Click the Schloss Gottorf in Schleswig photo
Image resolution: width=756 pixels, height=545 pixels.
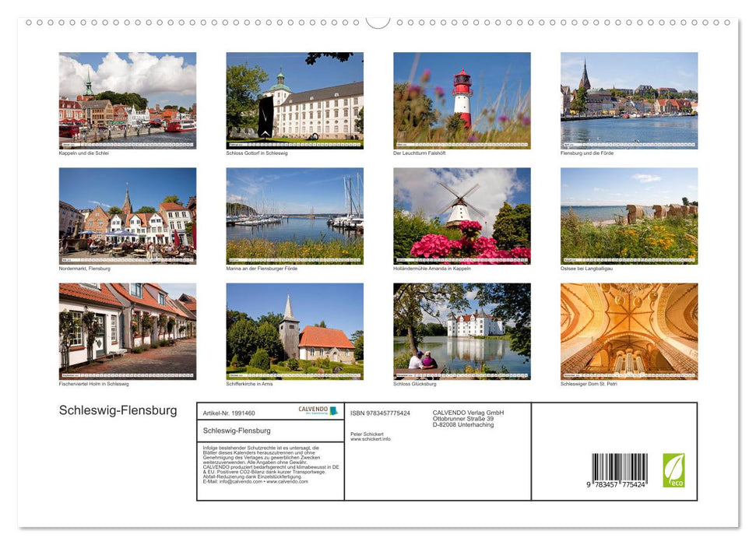click(x=294, y=100)
